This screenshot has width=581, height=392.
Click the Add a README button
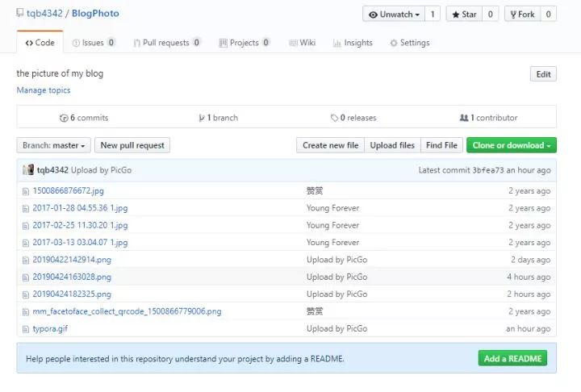pos(512,358)
